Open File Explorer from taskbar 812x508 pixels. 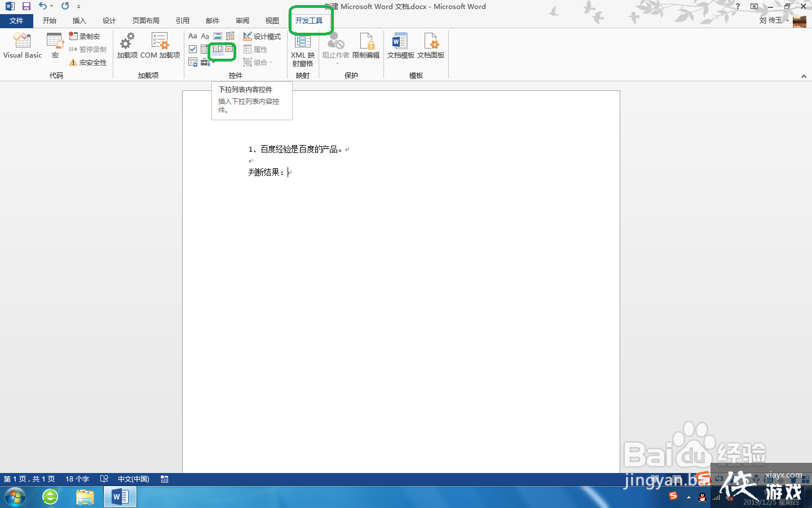(x=85, y=497)
